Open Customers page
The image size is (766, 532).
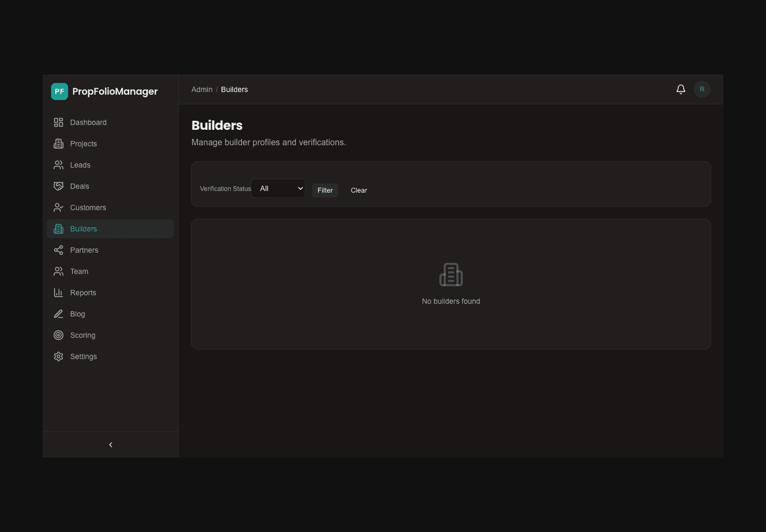pyautogui.click(x=110, y=207)
